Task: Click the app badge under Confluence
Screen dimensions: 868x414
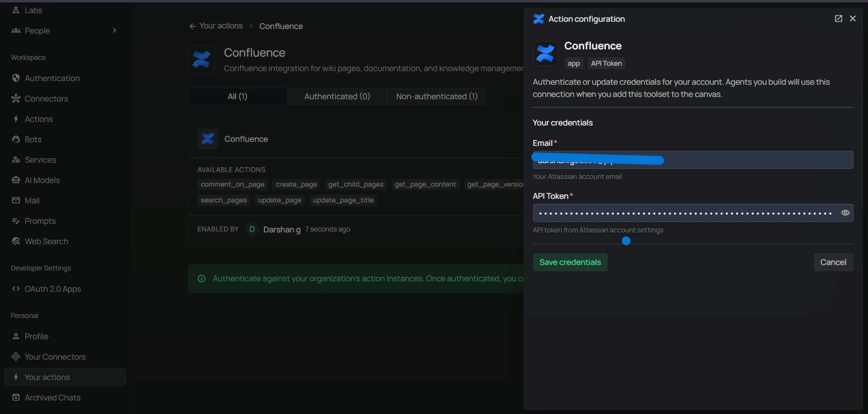Action: pos(574,63)
